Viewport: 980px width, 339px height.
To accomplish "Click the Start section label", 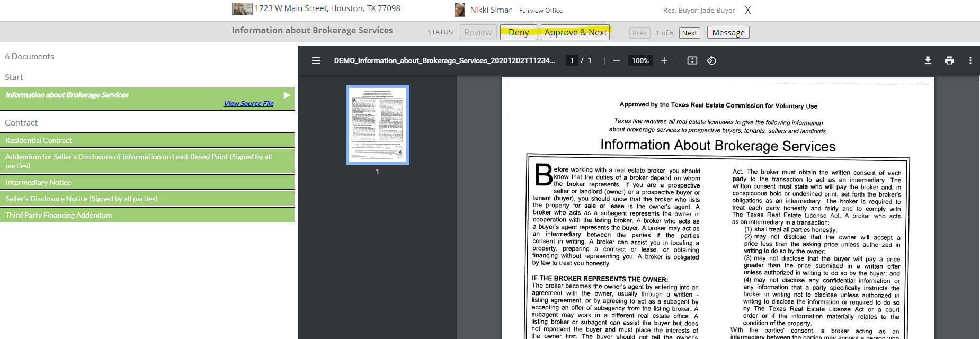I will pos(14,77).
